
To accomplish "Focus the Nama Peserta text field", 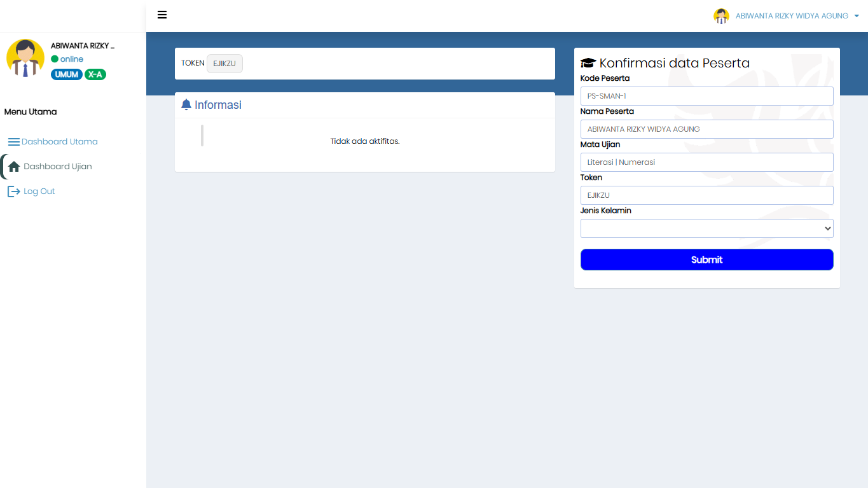I will 706,129.
